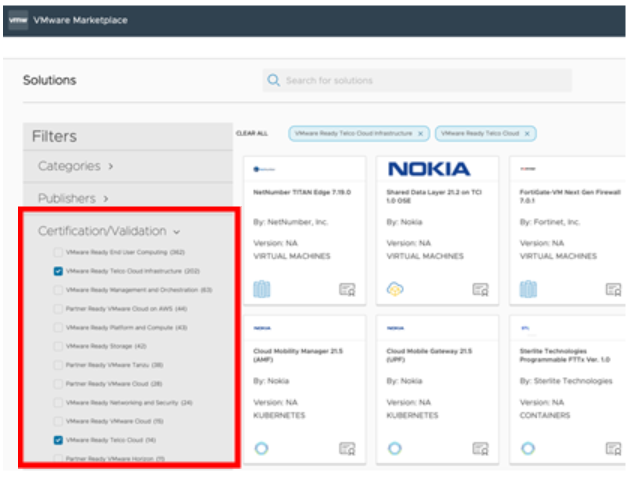This screenshot has width=628, height=477.
Task: Check VMware Ready End User Computing filter
Action: (x=58, y=252)
